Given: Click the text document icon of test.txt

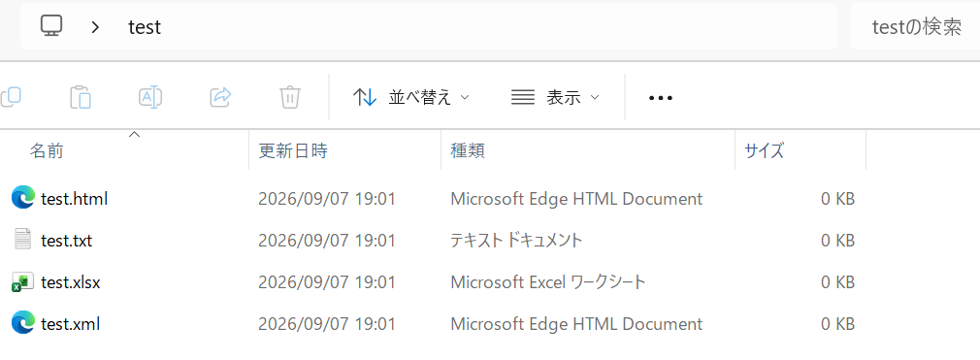Looking at the screenshot, I should click(x=22, y=241).
